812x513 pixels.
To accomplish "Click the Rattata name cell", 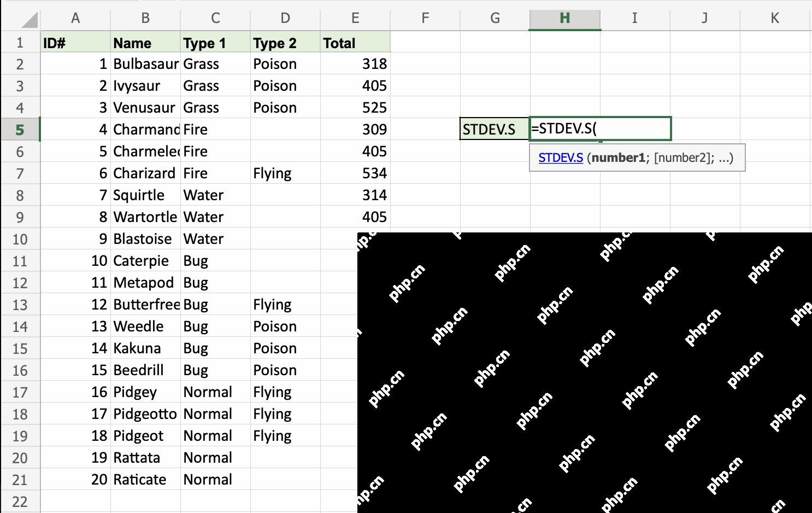I will point(145,458).
